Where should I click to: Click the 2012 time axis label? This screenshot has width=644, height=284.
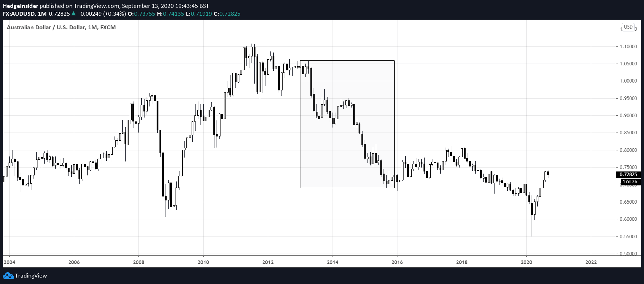click(x=268, y=262)
